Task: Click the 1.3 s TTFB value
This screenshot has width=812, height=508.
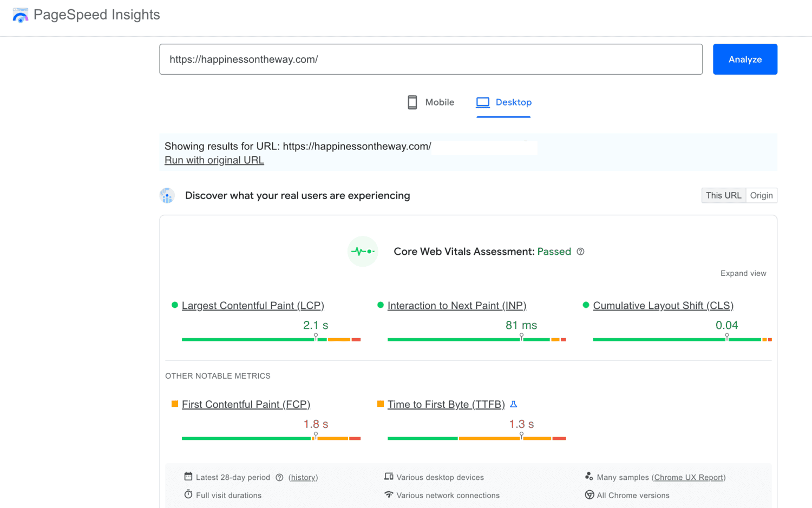Action: click(521, 424)
